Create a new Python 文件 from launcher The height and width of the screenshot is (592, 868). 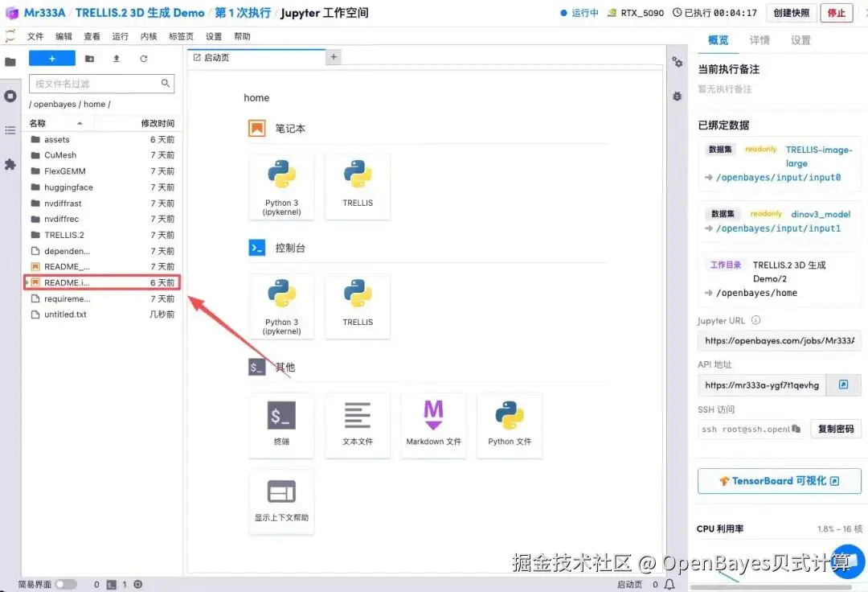tap(509, 425)
